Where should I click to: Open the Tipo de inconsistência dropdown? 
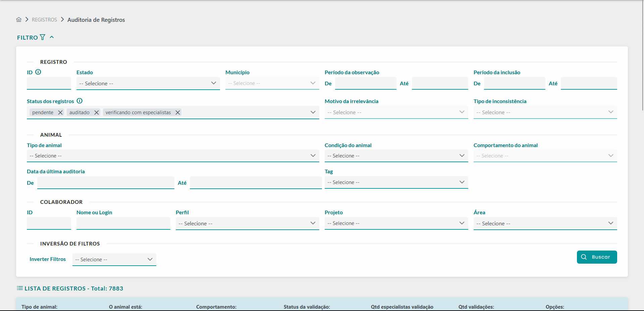[545, 112]
